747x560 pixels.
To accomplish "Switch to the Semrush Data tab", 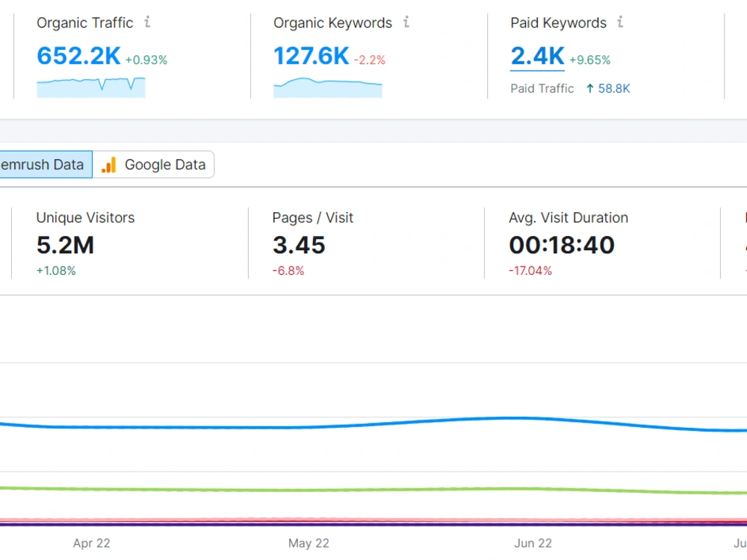I will 46,165.
